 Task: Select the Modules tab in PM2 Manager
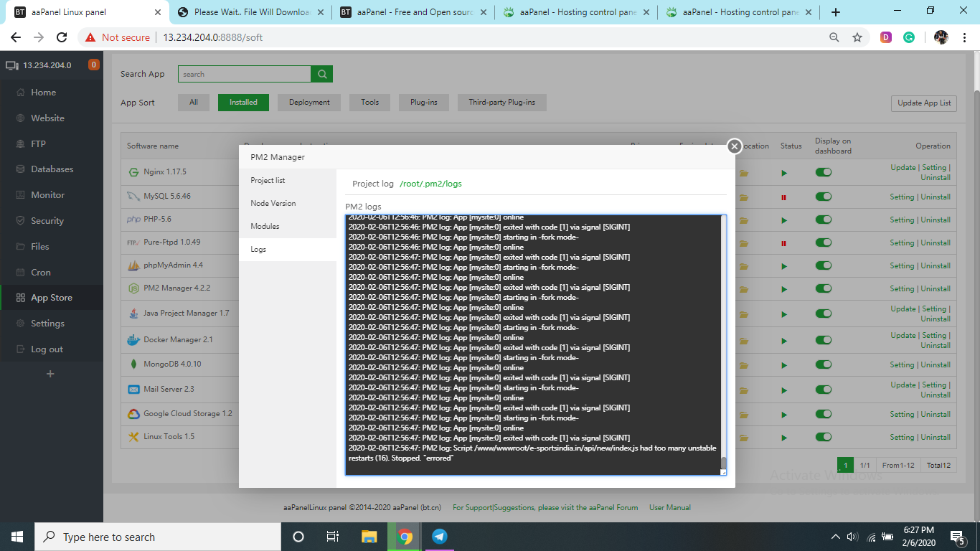point(265,226)
